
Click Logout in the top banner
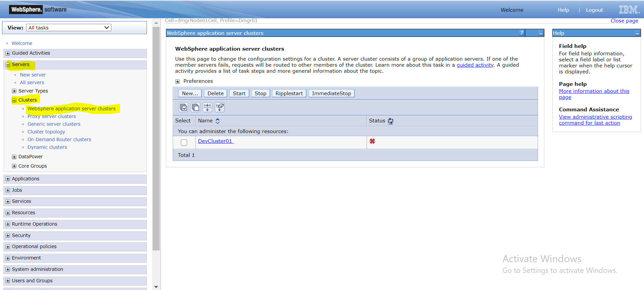(594, 10)
